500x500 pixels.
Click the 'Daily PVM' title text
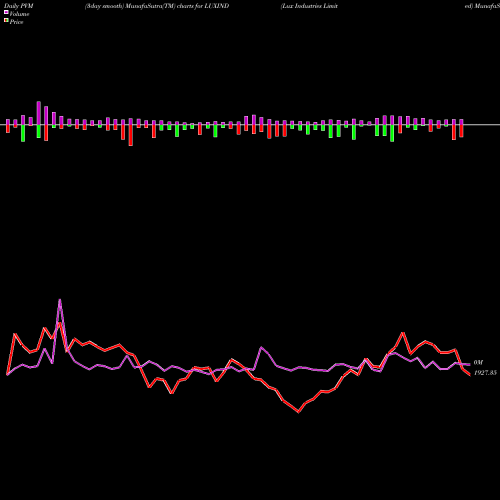pyautogui.click(x=19, y=6)
